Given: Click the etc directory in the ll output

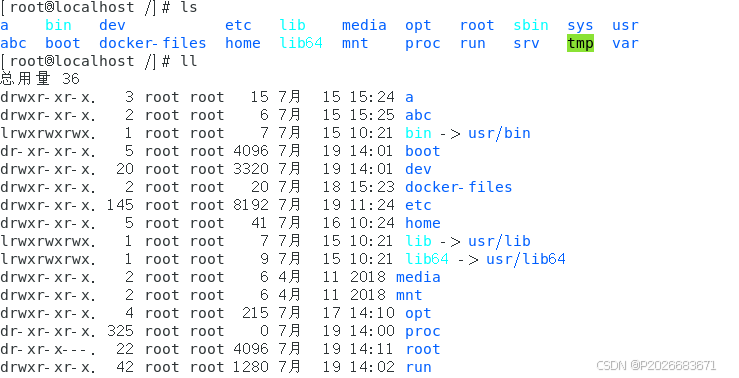Looking at the screenshot, I should [x=418, y=205].
